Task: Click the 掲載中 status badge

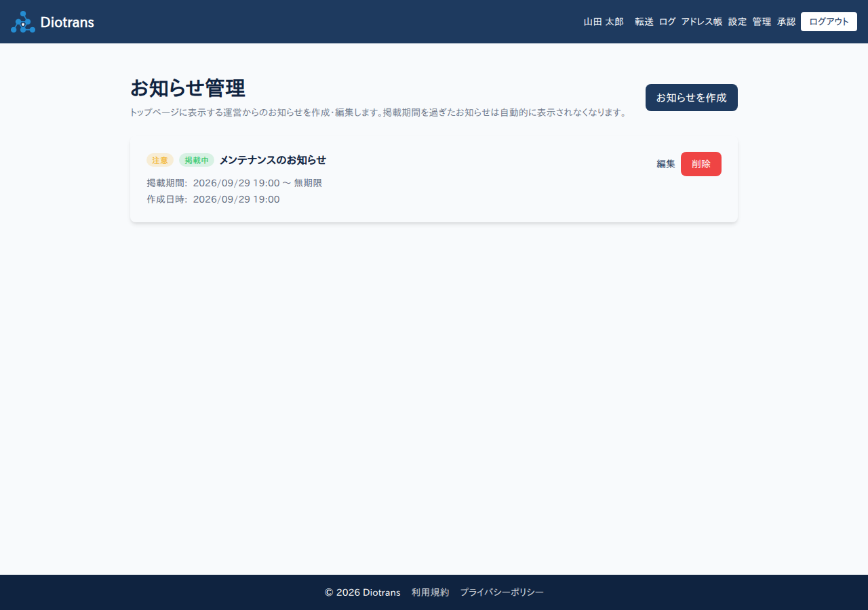Action: [197, 160]
